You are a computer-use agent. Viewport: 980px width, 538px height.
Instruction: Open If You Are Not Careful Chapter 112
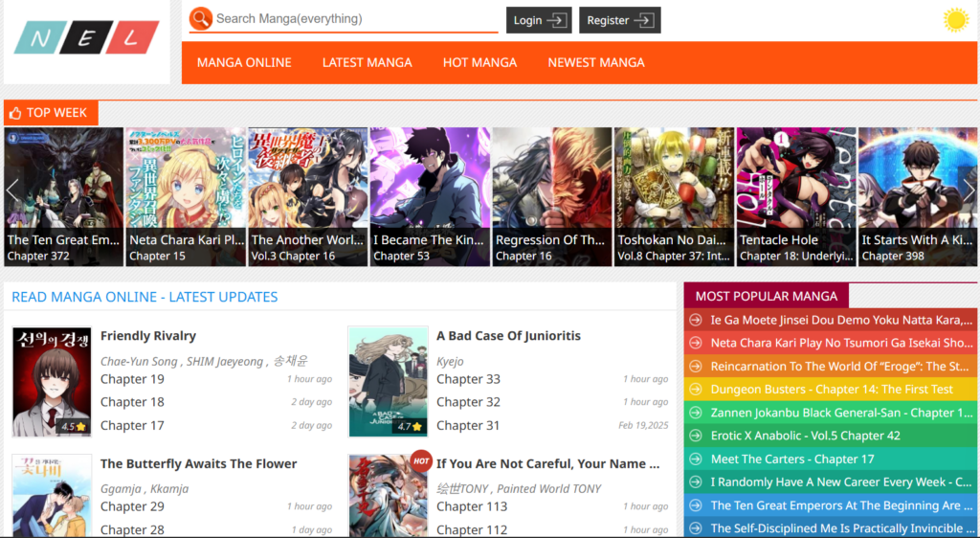coord(472,530)
